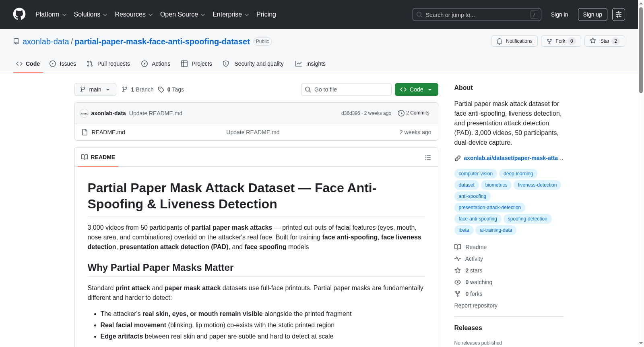The width and height of the screenshot is (644, 347).
Task: Click the README.md file icon
Action: [x=85, y=132]
